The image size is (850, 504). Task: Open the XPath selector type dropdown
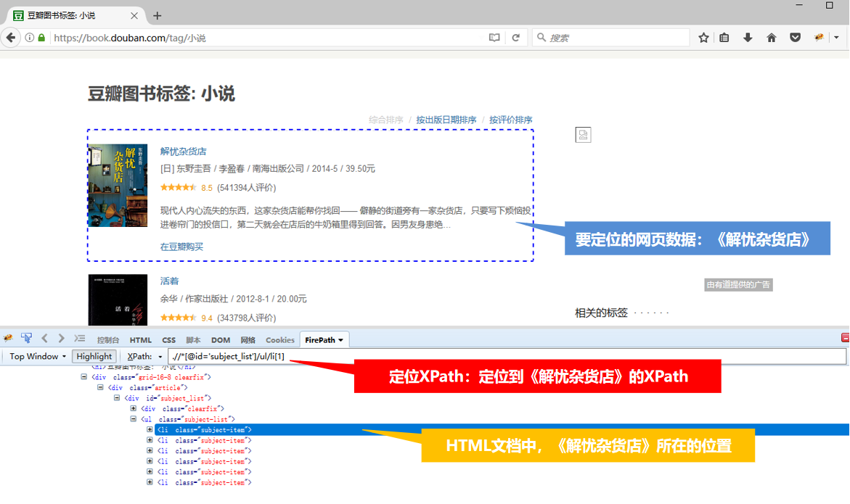144,357
